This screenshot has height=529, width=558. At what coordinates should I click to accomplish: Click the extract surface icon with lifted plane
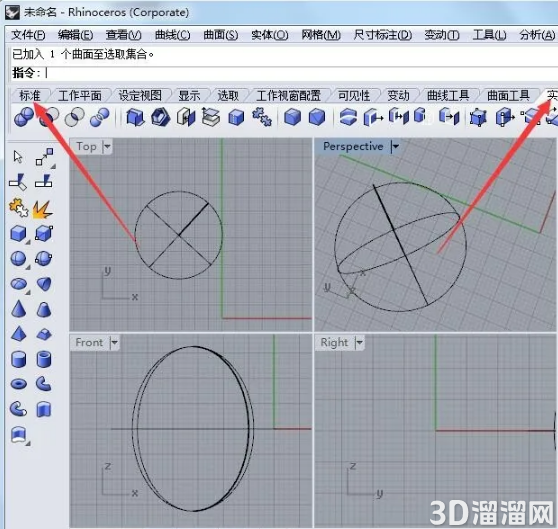[x=210, y=117]
